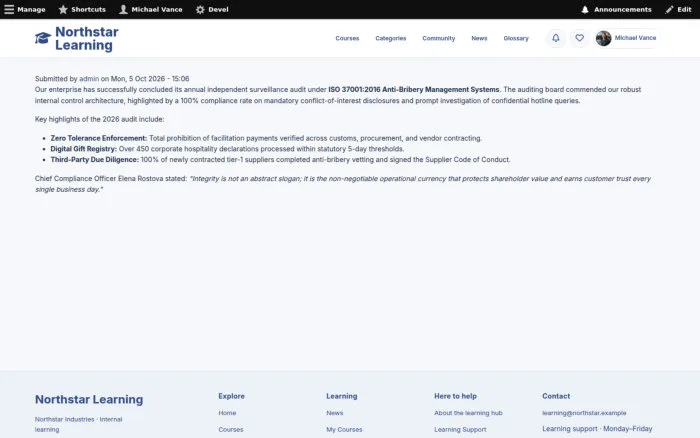The height and width of the screenshot is (438, 700).
Task: Open the Community menu item
Action: [x=439, y=38]
